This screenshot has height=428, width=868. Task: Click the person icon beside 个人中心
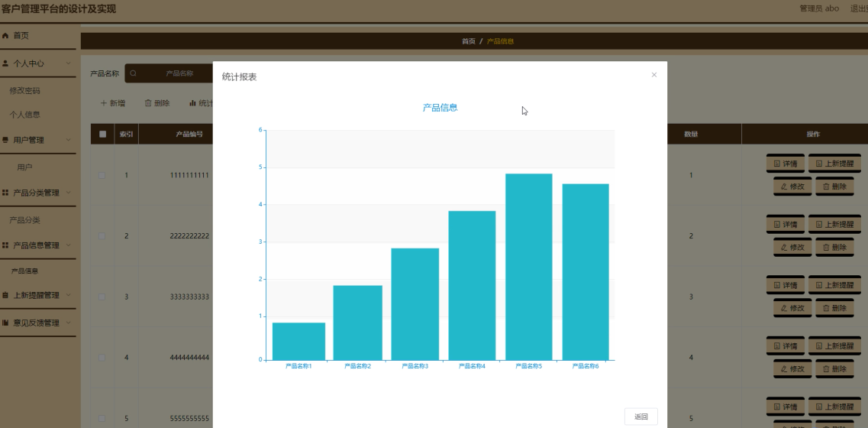pyautogui.click(x=6, y=63)
